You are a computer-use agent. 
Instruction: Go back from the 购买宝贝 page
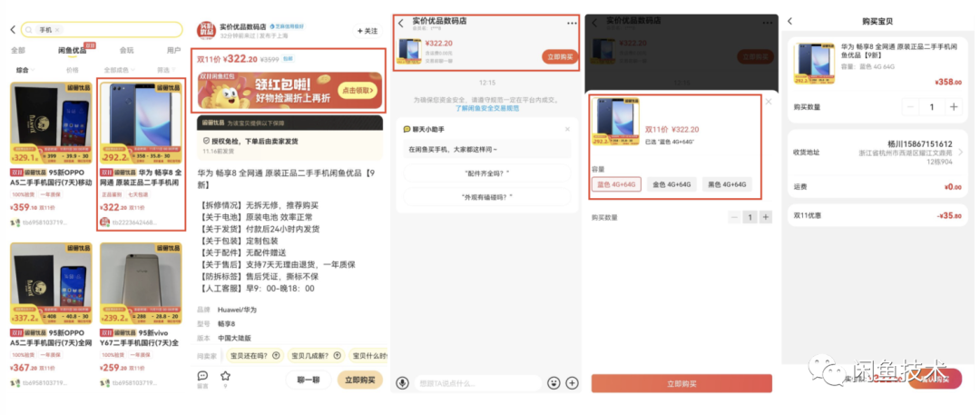click(x=789, y=21)
